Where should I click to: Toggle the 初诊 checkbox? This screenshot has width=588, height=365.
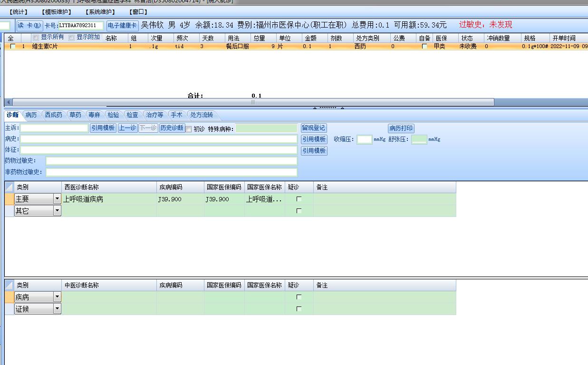pos(189,129)
